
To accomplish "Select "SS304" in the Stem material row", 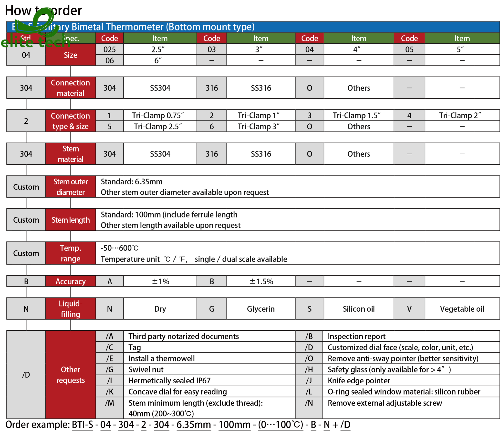I will click(160, 154).
